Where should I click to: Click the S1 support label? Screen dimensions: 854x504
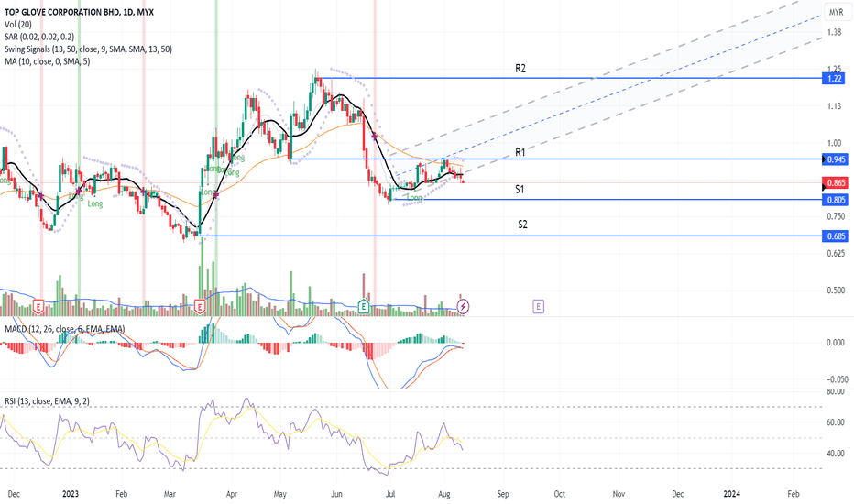tap(520, 190)
